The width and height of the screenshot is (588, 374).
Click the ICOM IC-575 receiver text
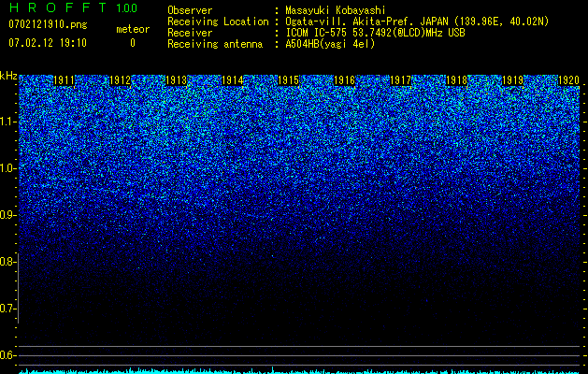(375, 33)
